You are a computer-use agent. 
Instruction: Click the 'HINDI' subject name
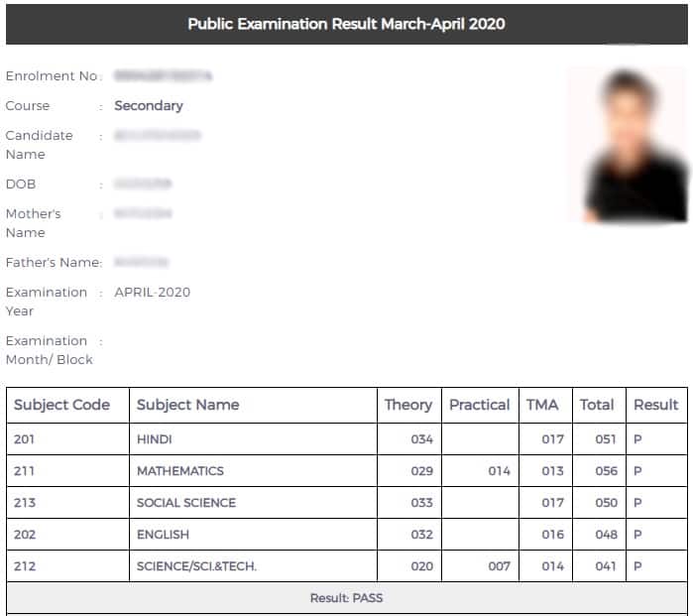coord(155,439)
